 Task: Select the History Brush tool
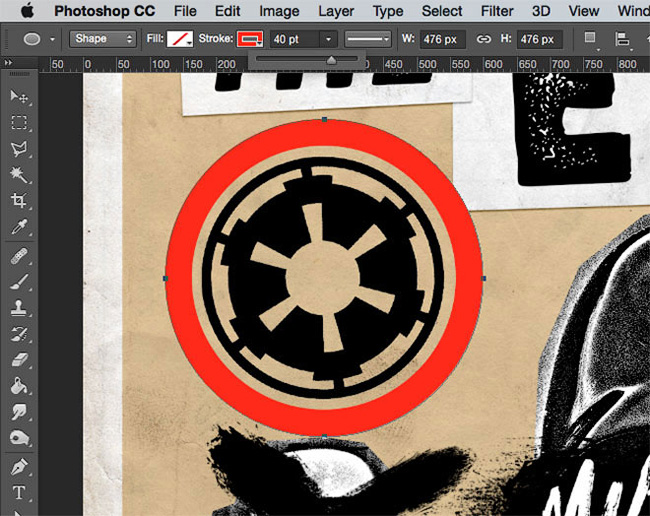pos(19,334)
